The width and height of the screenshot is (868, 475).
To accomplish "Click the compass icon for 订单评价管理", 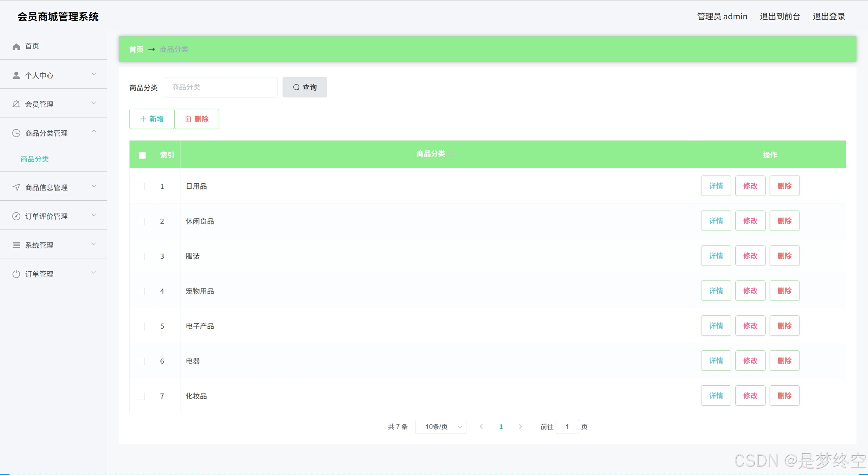I will pyautogui.click(x=16, y=216).
